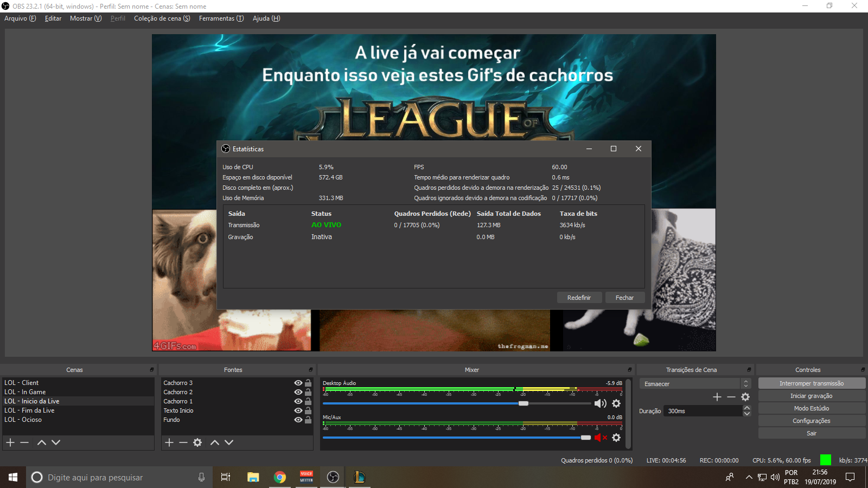868x488 pixels.
Task: Open Mostrar menu
Action: click(x=86, y=18)
